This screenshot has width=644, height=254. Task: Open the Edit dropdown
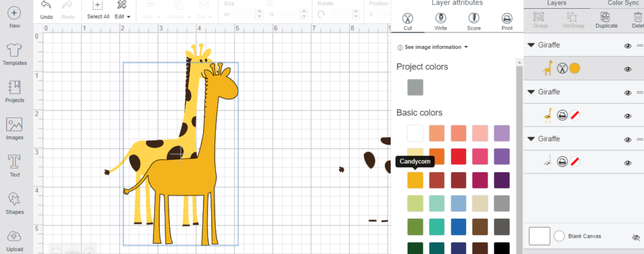123,10
